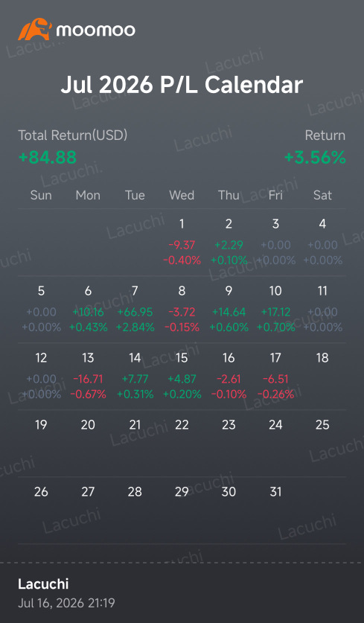
Task: Open July 10 entry showing +17.12
Action: click(275, 309)
